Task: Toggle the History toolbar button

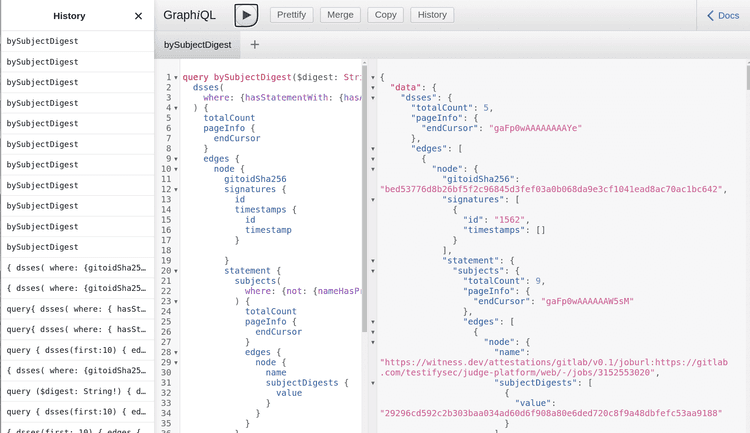Action: click(432, 15)
